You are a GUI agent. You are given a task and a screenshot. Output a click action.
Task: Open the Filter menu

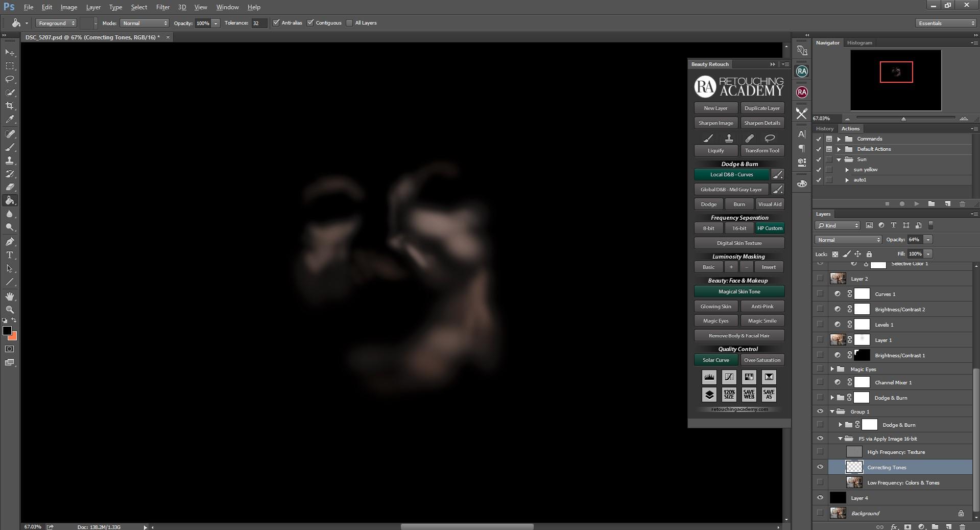[x=162, y=7]
